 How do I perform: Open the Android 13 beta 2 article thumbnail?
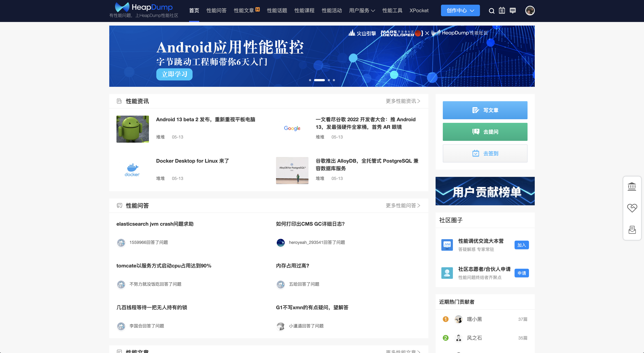coord(133,129)
